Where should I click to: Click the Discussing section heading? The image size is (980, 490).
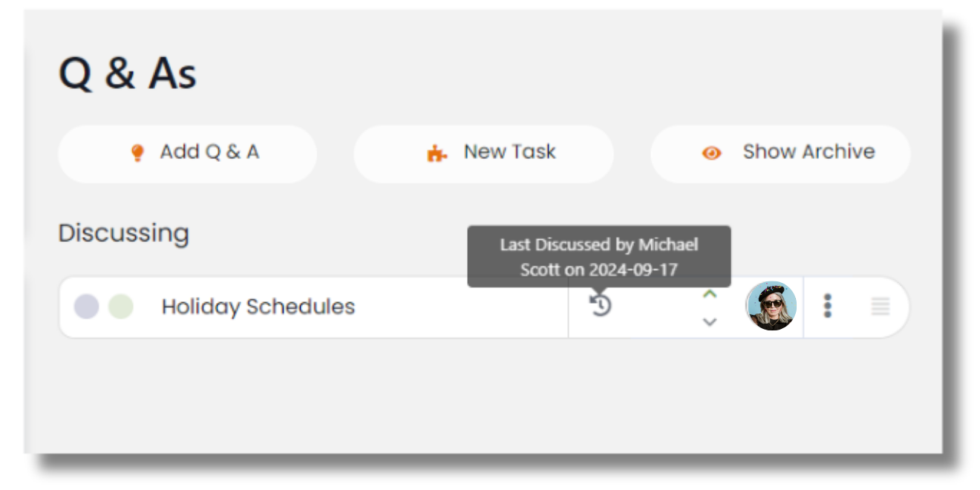point(124,233)
